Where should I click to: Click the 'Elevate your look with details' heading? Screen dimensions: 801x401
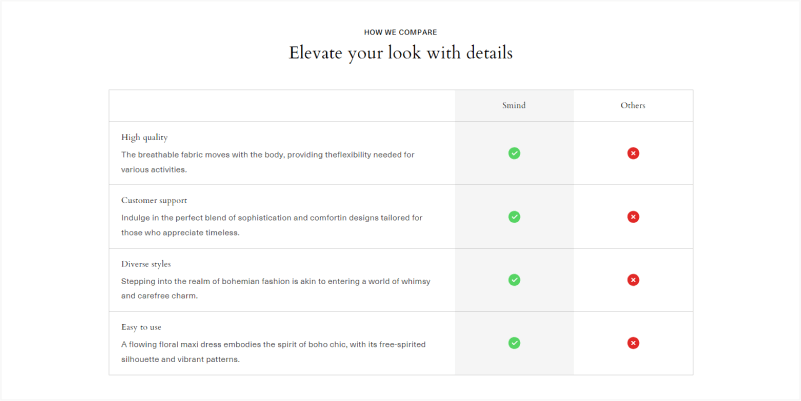(x=400, y=52)
